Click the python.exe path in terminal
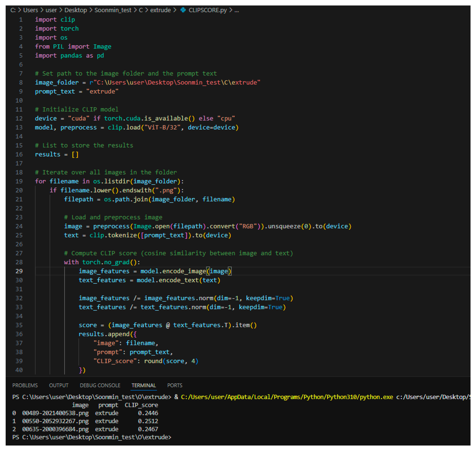 pos(287,397)
